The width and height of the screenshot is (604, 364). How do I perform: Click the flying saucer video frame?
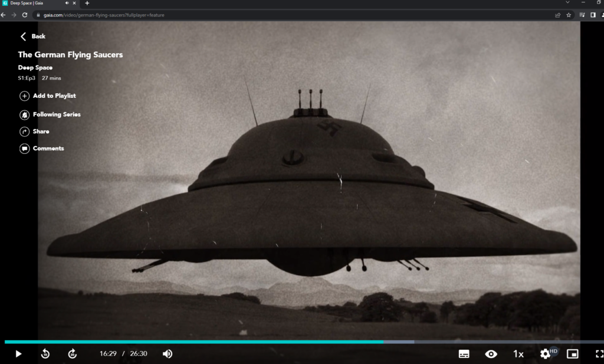click(x=309, y=181)
